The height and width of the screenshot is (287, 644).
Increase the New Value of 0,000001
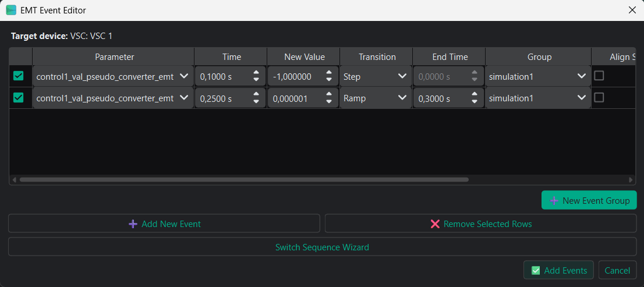(329, 94)
